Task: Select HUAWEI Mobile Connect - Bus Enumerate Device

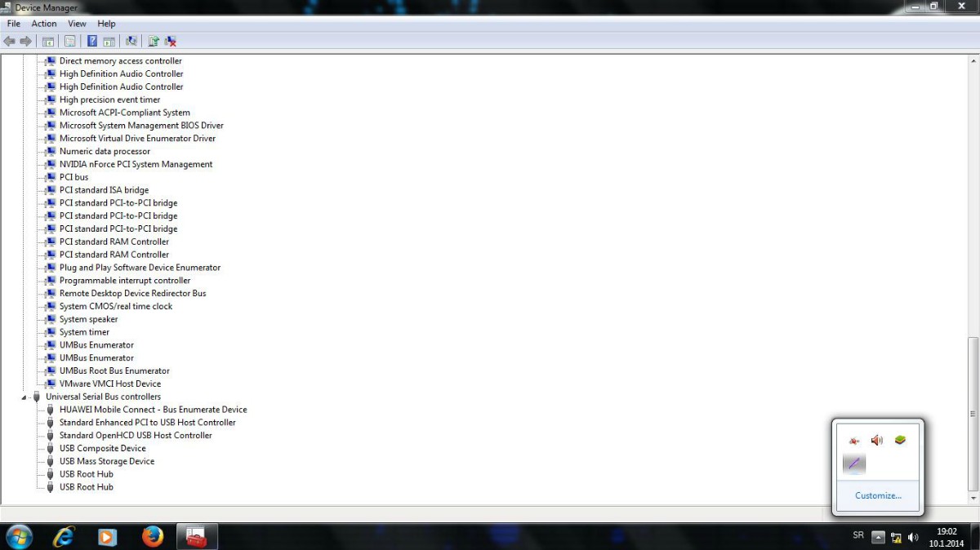Action: coord(153,410)
